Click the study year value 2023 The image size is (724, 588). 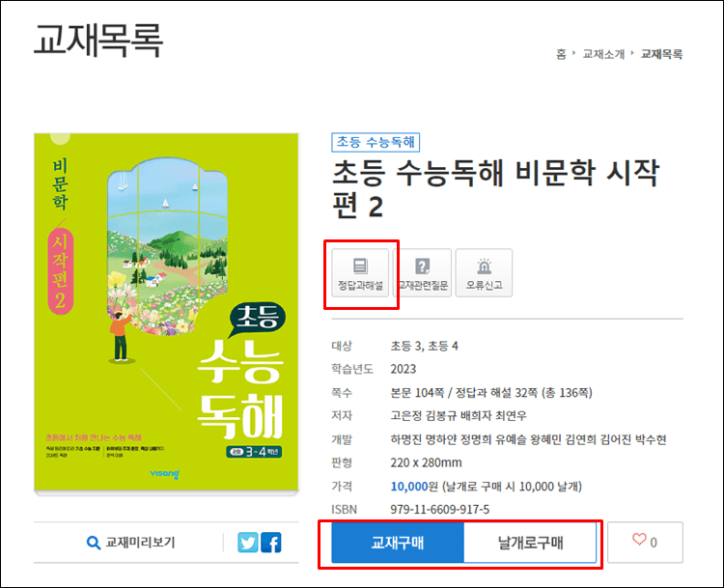[404, 369]
